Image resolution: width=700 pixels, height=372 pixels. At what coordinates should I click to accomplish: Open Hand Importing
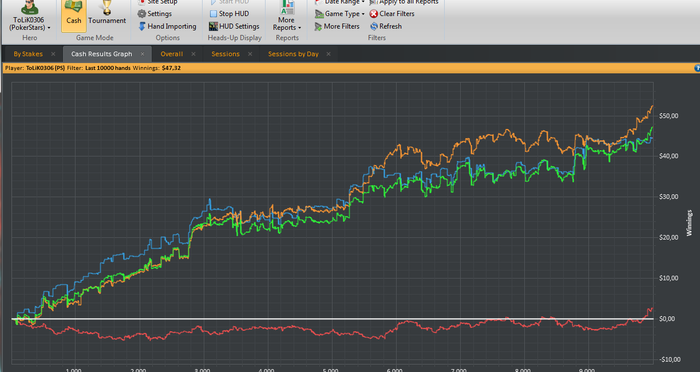tap(167, 26)
